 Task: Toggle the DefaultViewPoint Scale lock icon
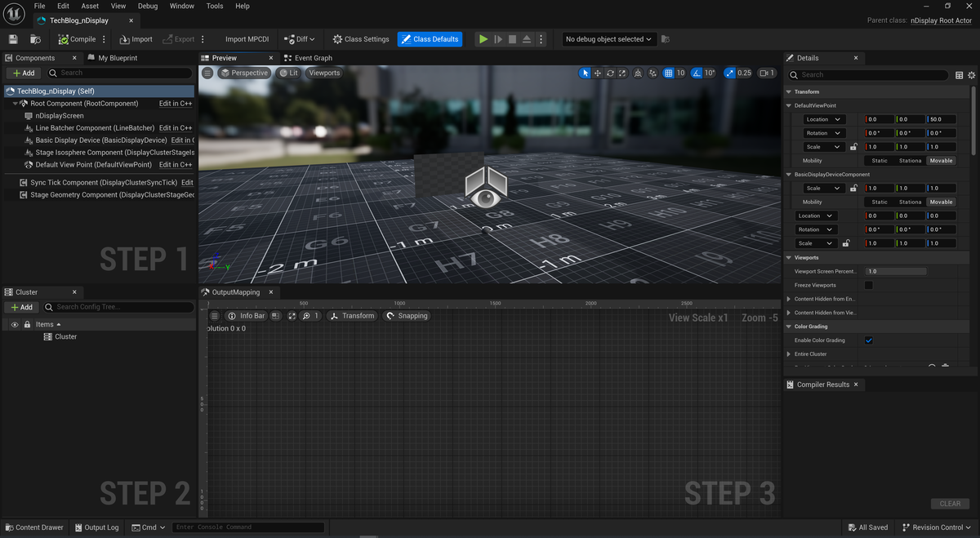point(853,147)
